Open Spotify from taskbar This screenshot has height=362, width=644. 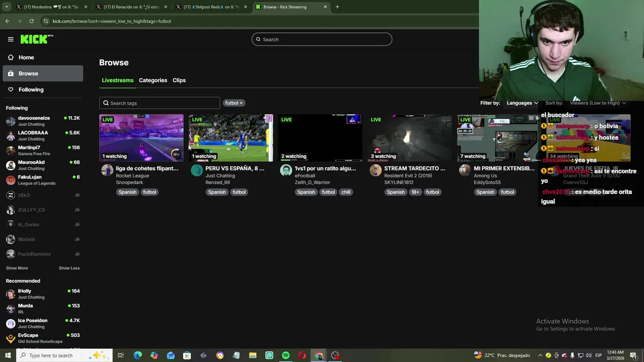click(286, 355)
